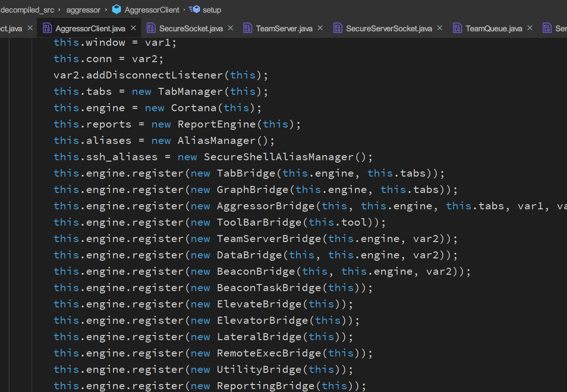
Task: Click the TeamServer.java tab file icon
Action: point(248,28)
